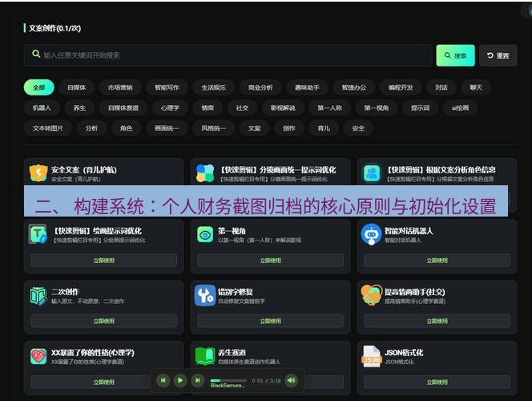Click the green 搜索 search button

455,55
